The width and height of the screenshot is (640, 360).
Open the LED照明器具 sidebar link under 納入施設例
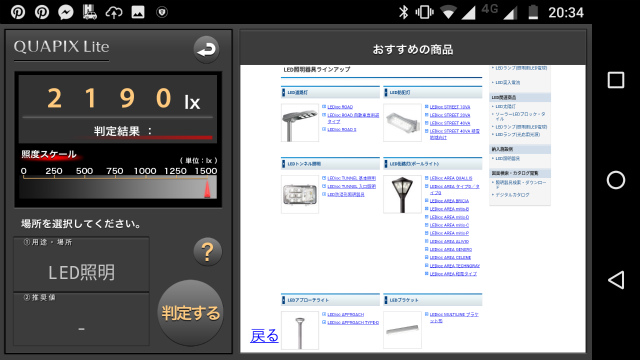click(507, 158)
